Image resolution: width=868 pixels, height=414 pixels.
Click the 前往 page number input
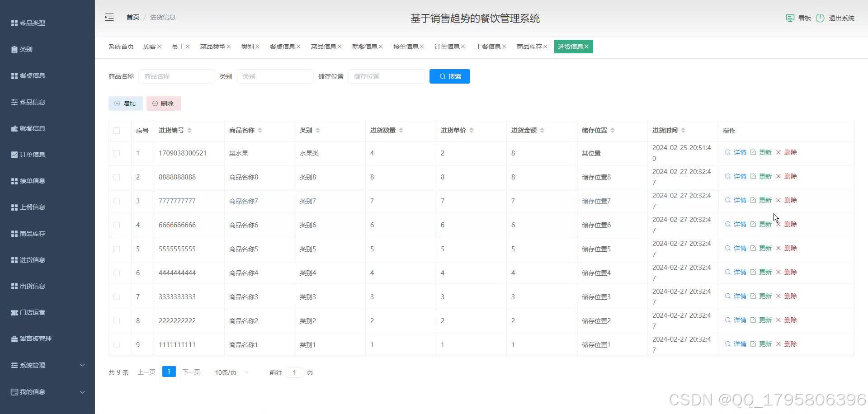click(294, 372)
